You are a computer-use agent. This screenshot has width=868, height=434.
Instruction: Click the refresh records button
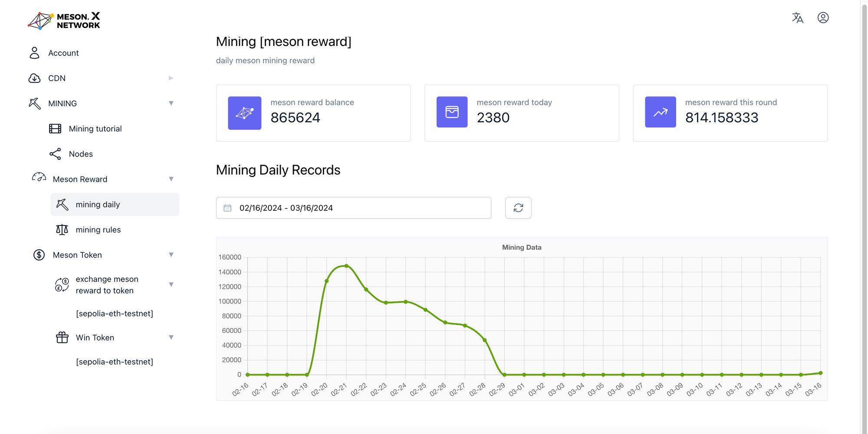[x=518, y=208]
